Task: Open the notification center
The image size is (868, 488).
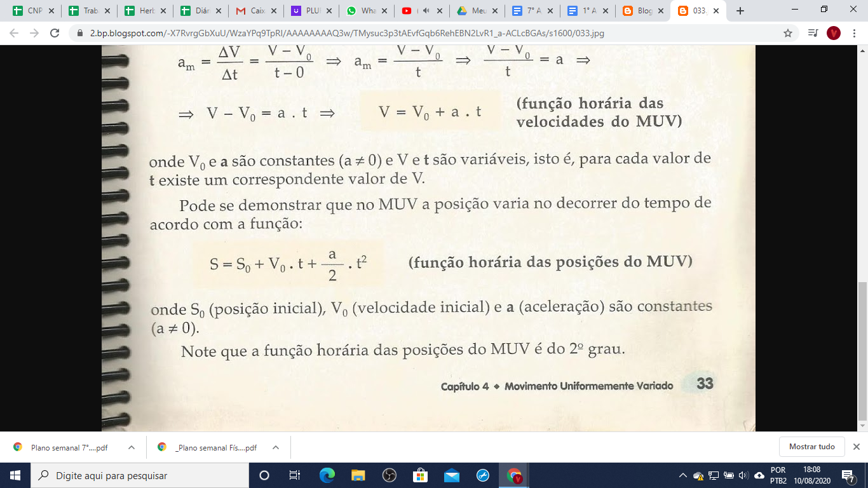Action: 848,475
